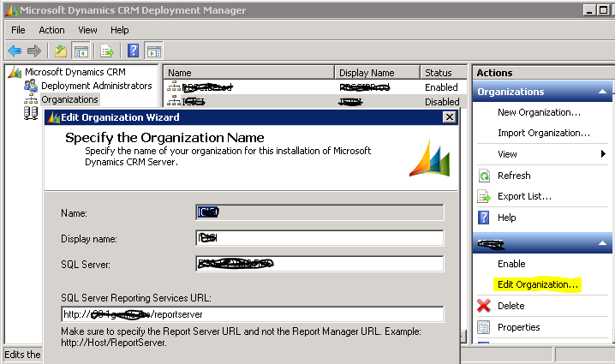Open the Action menu
The width and height of the screenshot is (615, 364).
[51, 30]
